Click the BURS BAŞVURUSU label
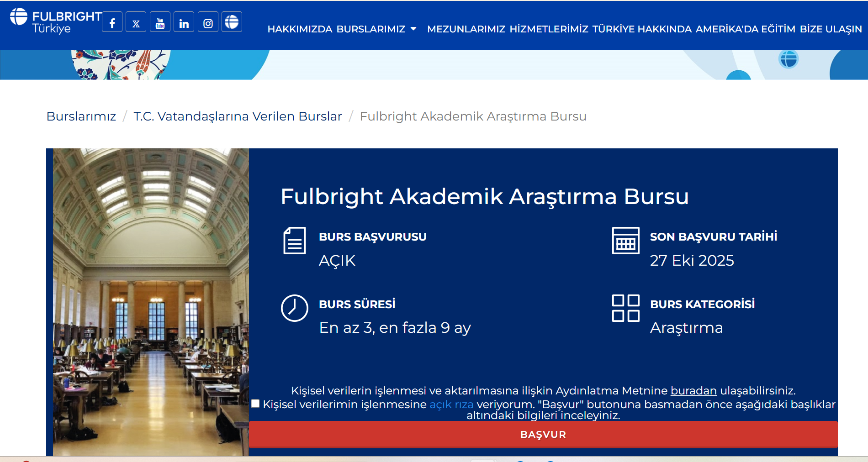This screenshot has width=868, height=462. click(x=373, y=236)
